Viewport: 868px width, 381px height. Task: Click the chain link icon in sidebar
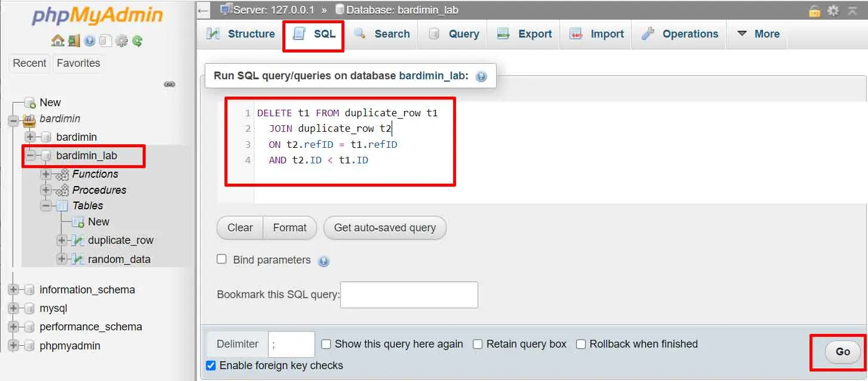click(170, 84)
